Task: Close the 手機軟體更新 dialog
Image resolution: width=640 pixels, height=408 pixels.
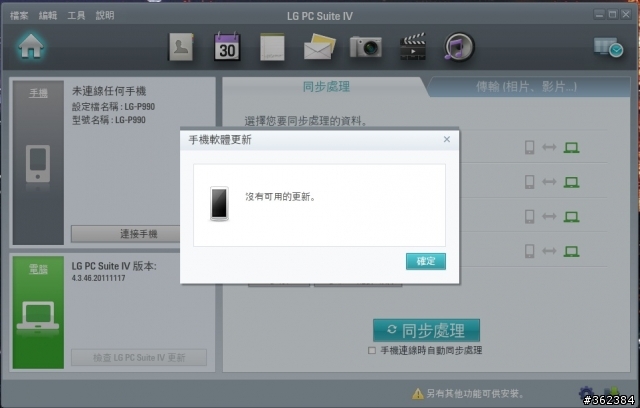Action: 447,140
